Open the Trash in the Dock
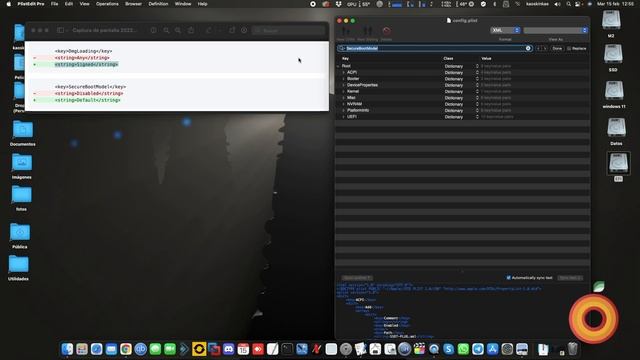This screenshot has height=360, width=640. click(573, 349)
